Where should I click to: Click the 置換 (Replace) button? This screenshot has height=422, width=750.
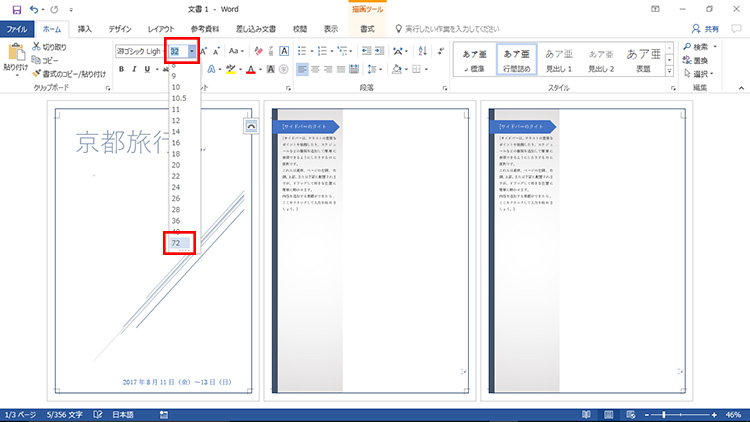(x=703, y=59)
